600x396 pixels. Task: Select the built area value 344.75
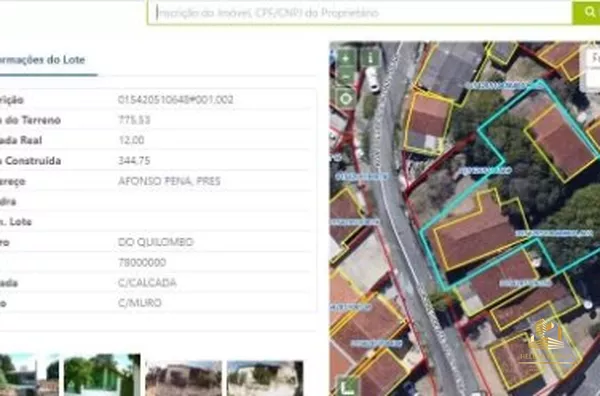point(134,160)
